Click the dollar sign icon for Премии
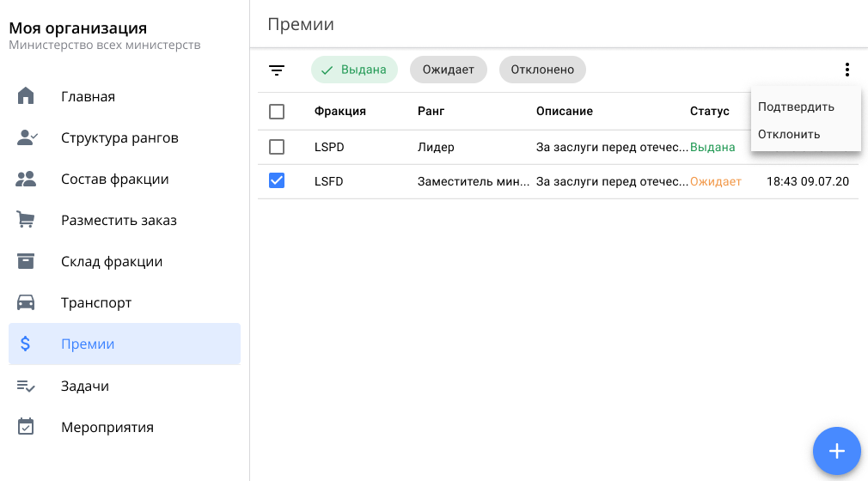The image size is (868, 481). click(x=26, y=344)
